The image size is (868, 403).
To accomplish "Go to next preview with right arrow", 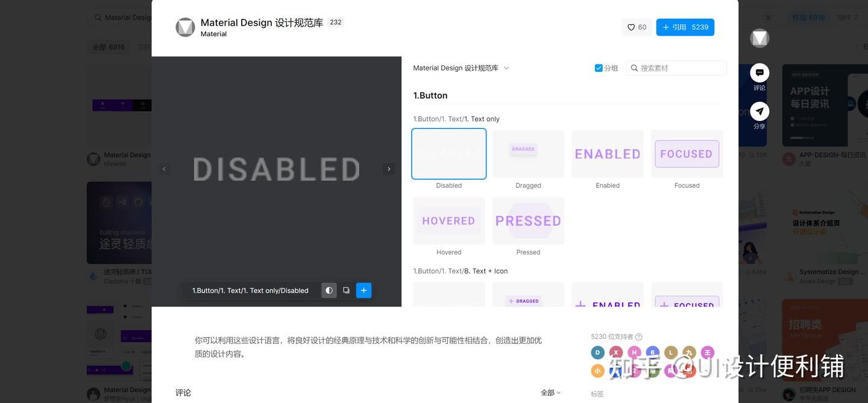I will pos(389,169).
